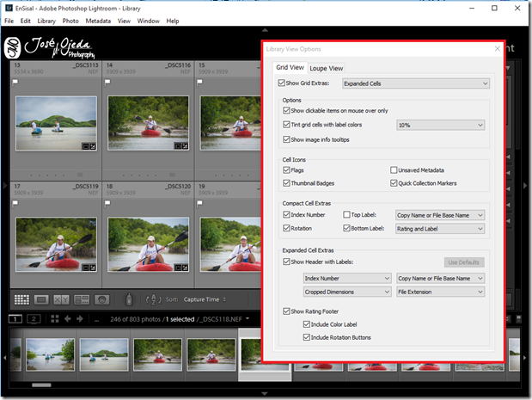Open the File menu
This screenshot has width=532, height=400.
9,21
